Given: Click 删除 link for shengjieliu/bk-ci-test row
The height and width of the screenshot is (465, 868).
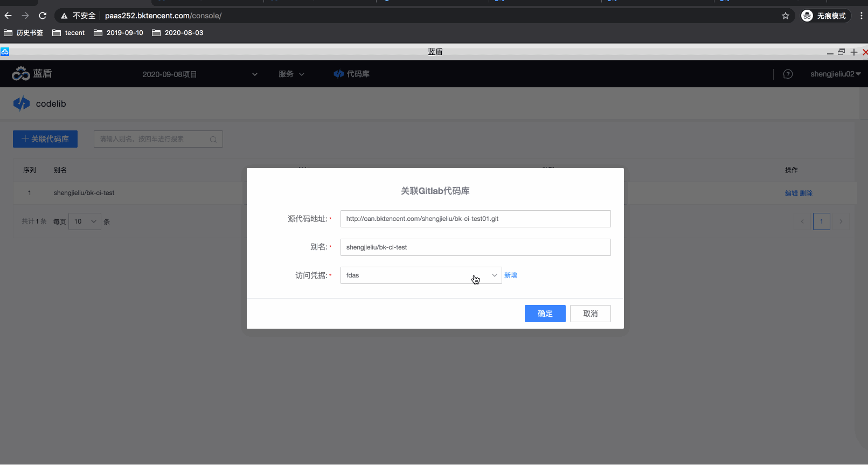Looking at the screenshot, I should coord(806,193).
